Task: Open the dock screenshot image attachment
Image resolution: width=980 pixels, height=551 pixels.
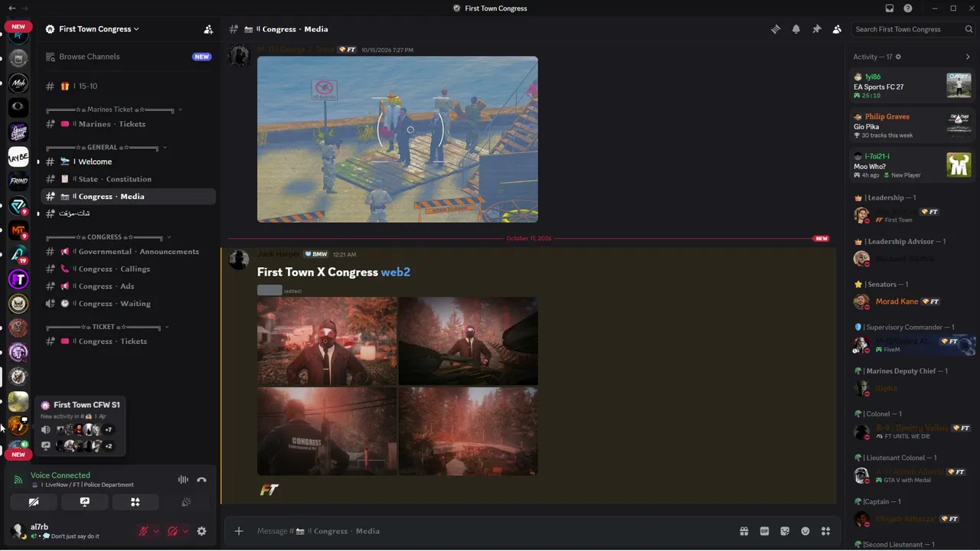Action: [x=397, y=139]
